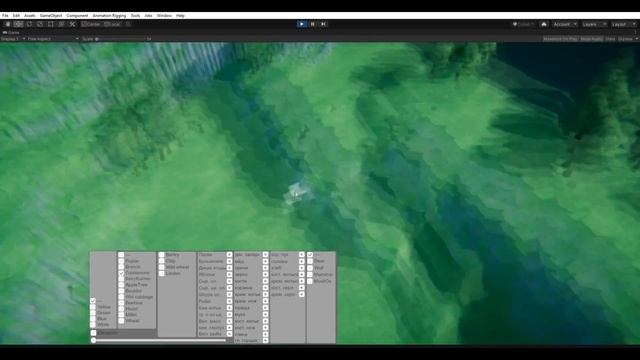
Task: Check the Barley checkbox
Action: [x=162, y=255]
